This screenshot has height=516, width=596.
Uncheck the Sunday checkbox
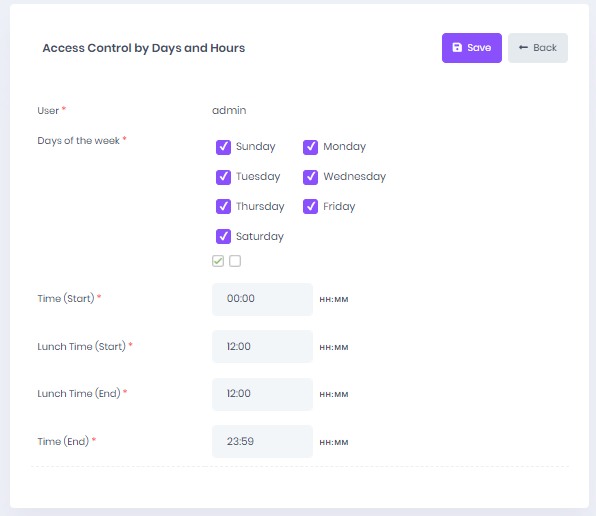(x=224, y=147)
